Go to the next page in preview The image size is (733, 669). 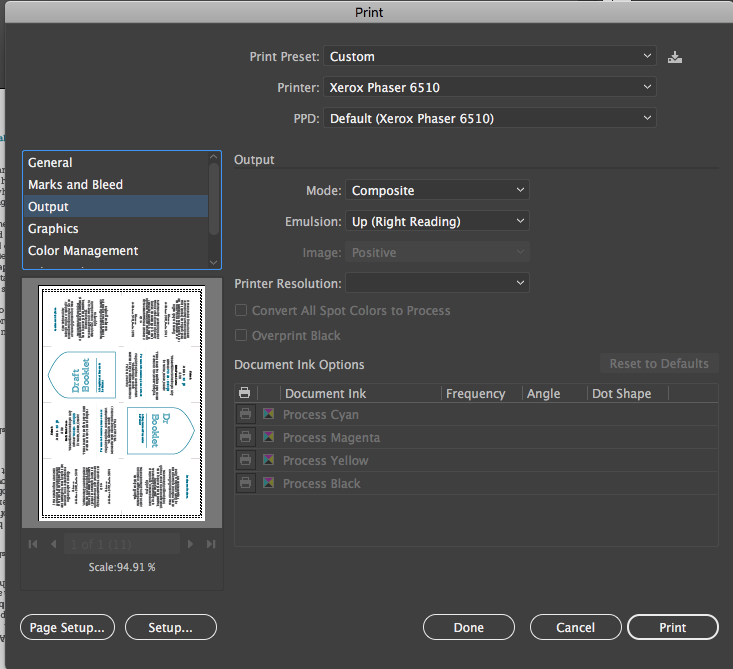point(190,544)
